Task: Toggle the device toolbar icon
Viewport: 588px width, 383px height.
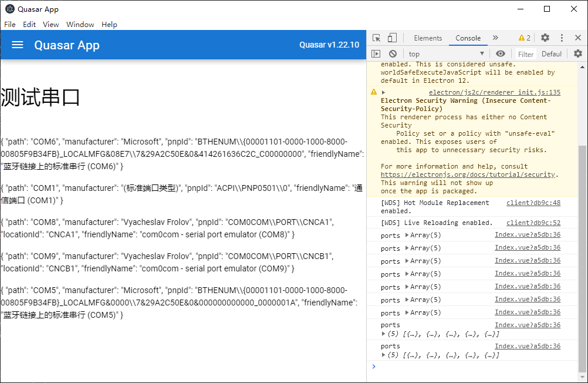Action: [392, 38]
